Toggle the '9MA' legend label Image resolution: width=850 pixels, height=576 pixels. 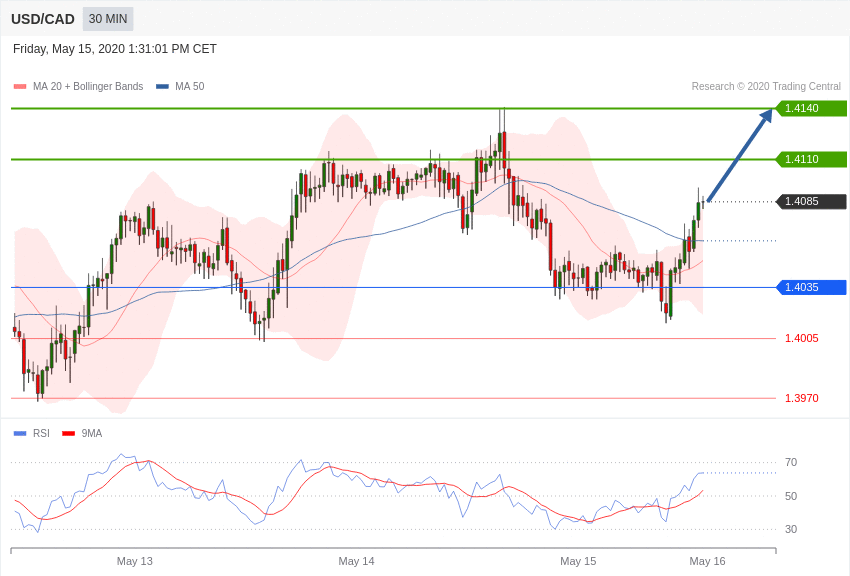coord(92,433)
